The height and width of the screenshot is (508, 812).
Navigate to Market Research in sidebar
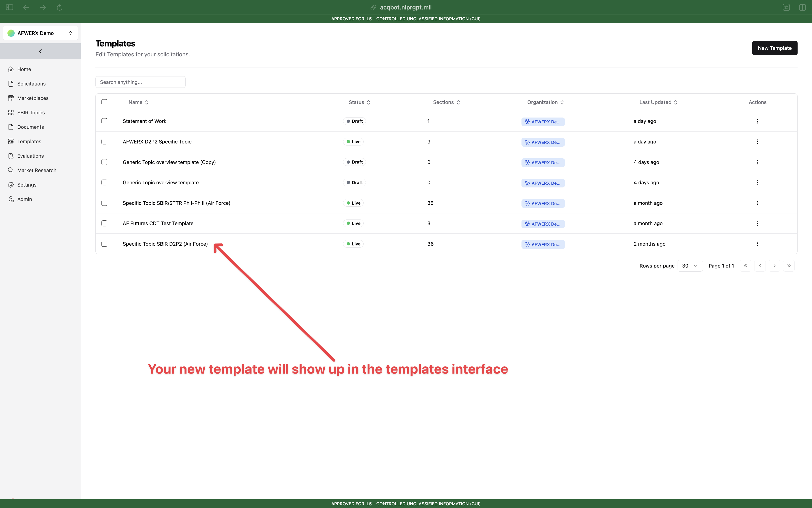[37, 170]
